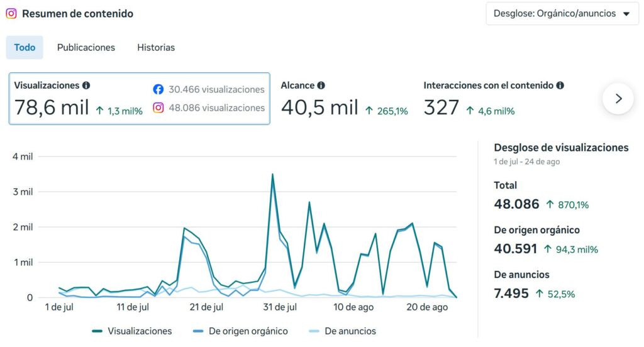This screenshot has width=644, height=347.
Task: Toggle the Visualizaciones series in the chart legend
Action: (x=132, y=331)
